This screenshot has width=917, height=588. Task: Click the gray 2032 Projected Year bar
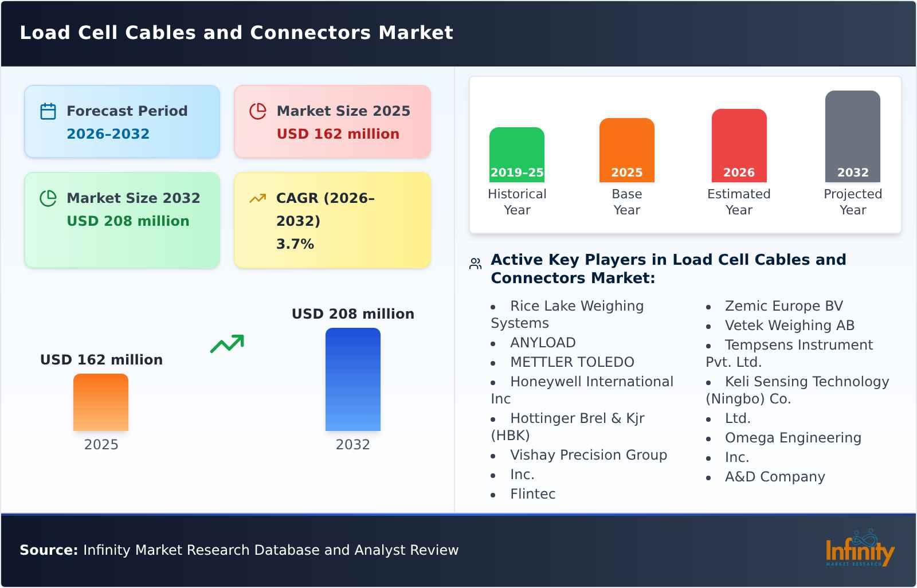[x=853, y=136]
